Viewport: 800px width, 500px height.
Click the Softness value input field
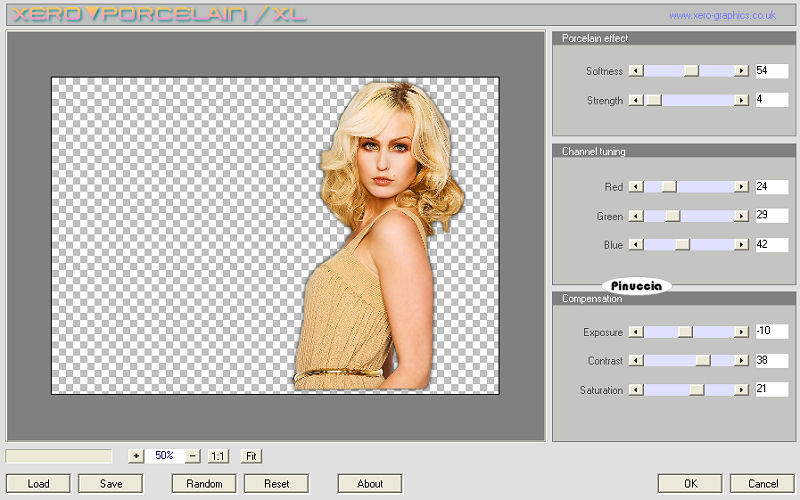[x=771, y=71]
